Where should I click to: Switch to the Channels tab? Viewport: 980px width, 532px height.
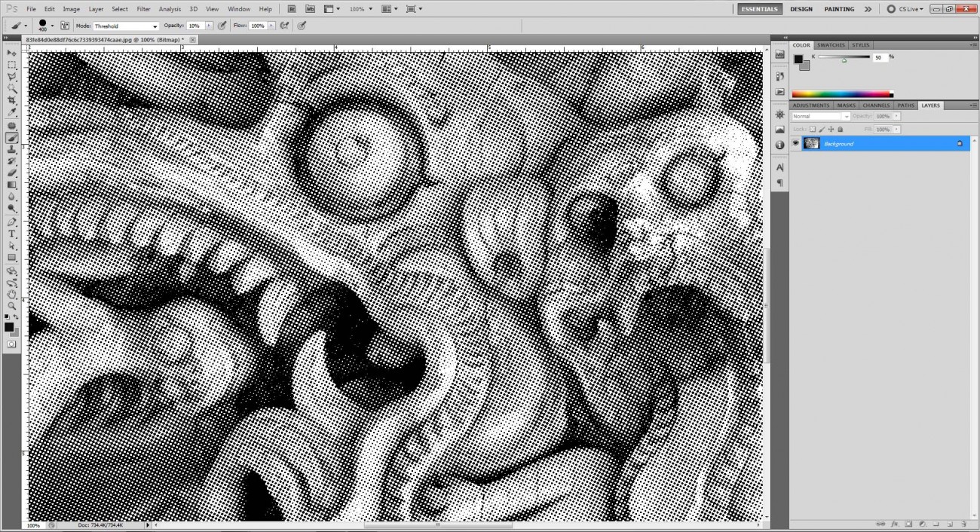pos(876,105)
